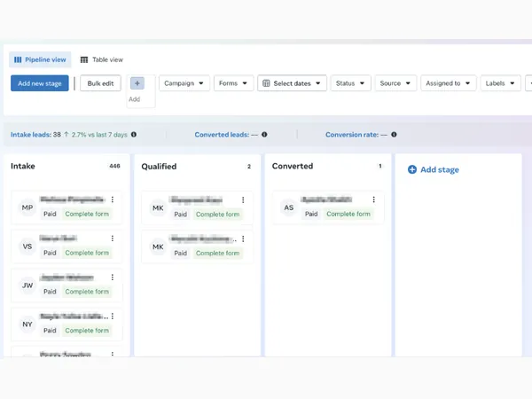The image size is (532, 399).
Task: Open the Labels filter dropdown
Action: click(500, 83)
